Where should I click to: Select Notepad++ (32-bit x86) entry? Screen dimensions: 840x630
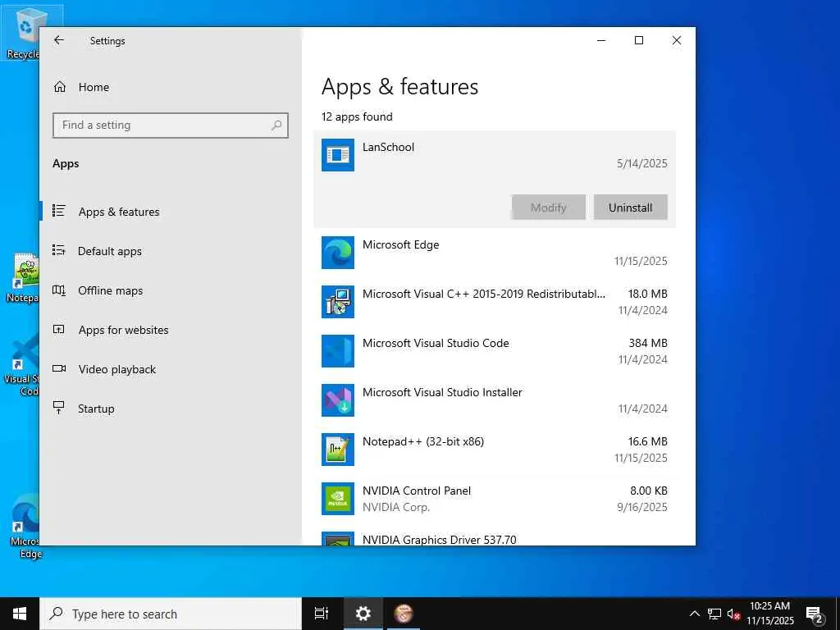(495, 450)
